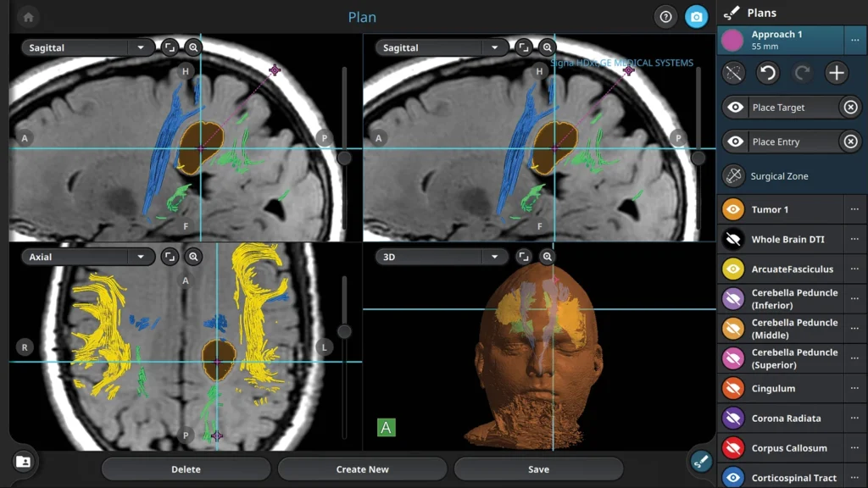Open Whole Brain DTI options menu
The height and width of the screenshot is (488, 868).
pyautogui.click(x=854, y=239)
